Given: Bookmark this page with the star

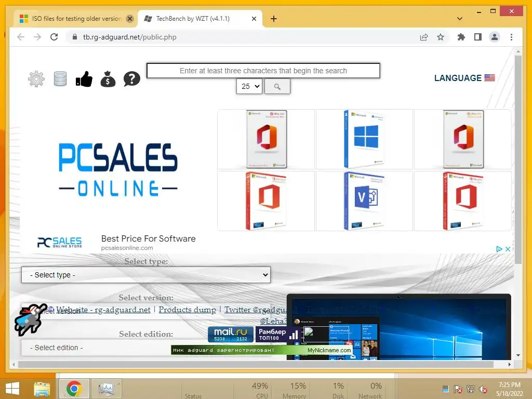Looking at the screenshot, I should pyautogui.click(x=441, y=37).
